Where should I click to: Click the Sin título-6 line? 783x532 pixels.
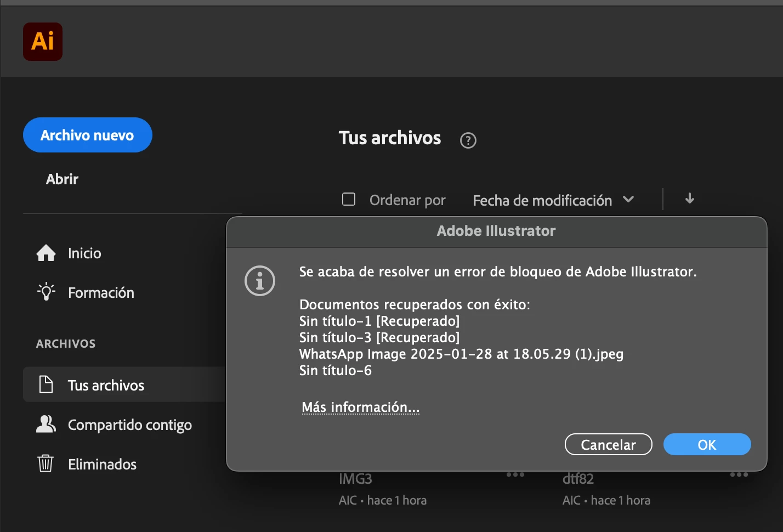point(336,370)
